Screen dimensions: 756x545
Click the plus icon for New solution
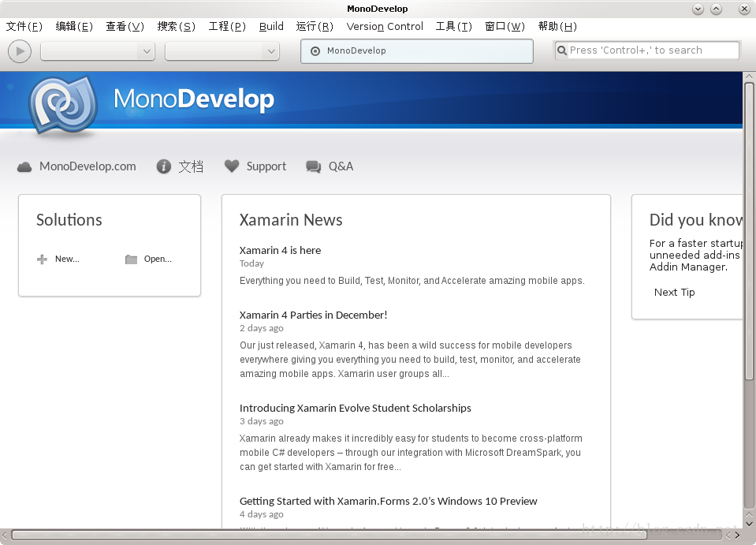(43, 259)
